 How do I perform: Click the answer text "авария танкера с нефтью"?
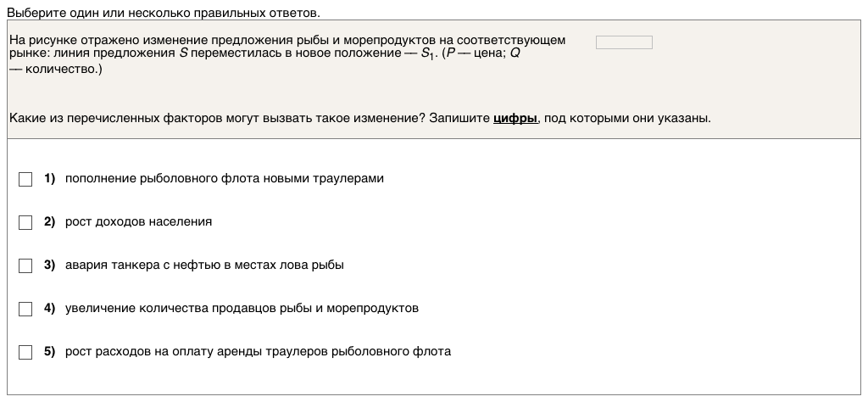pyautogui.click(x=204, y=265)
